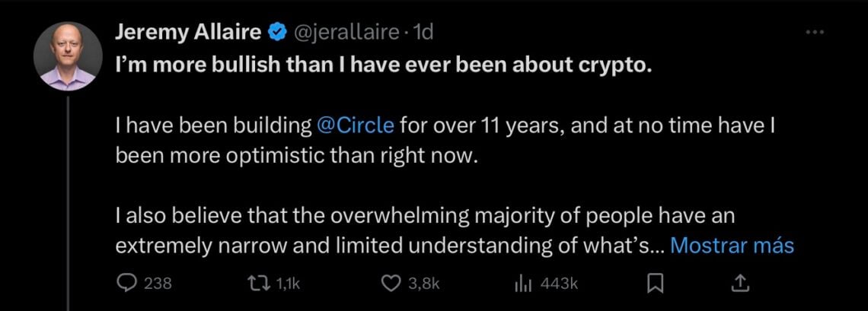Click the reply speech bubble icon
868x311 pixels.
coord(126,284)
